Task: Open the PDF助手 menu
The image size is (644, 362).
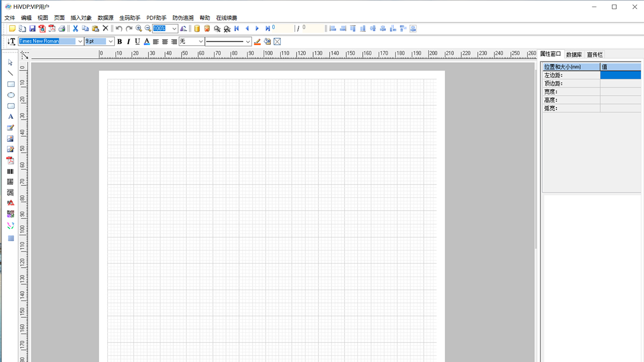Action: 156,18
